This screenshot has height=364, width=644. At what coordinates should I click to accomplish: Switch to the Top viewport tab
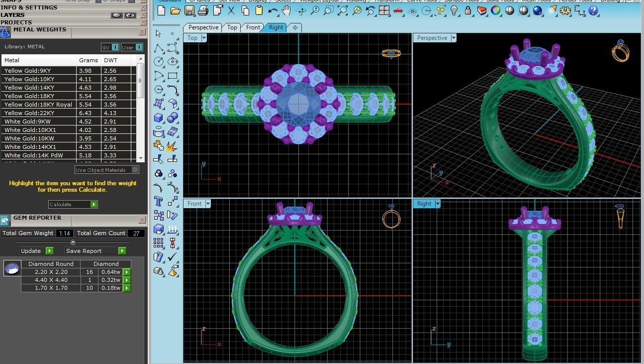click(x=232, y=27)
